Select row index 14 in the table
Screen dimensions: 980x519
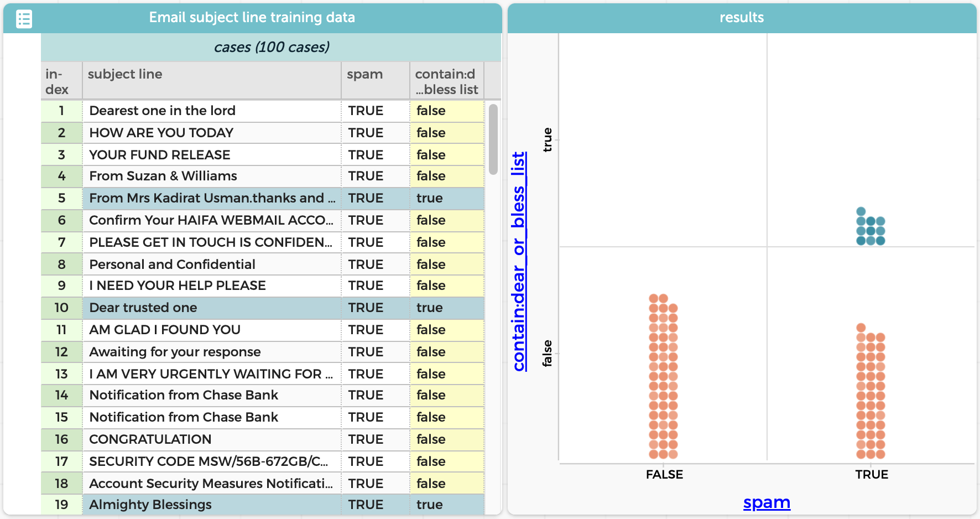[x=61, y=395]
